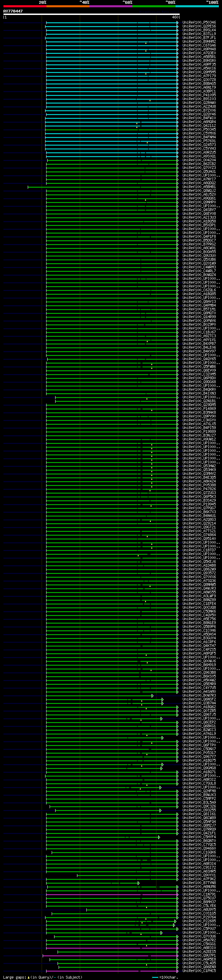The image size is (222, 980).
Task: Select the UniRef100_O04204 label
Action: click(199, 160)
